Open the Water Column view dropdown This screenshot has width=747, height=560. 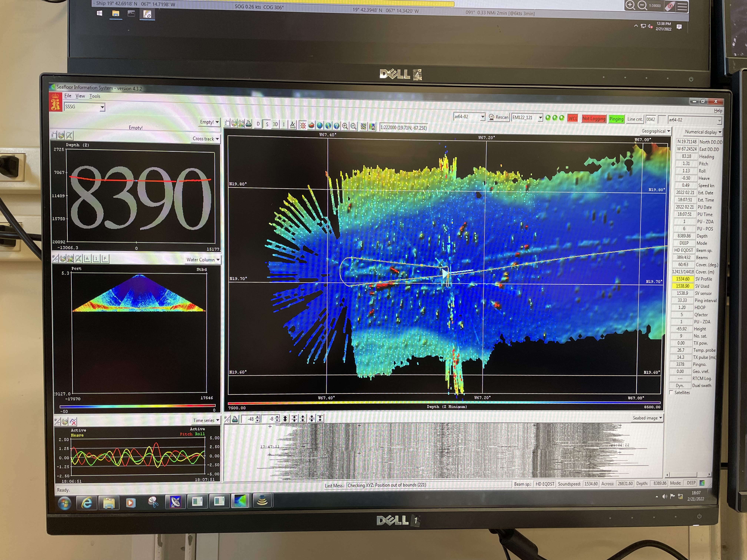click(203, 260)
